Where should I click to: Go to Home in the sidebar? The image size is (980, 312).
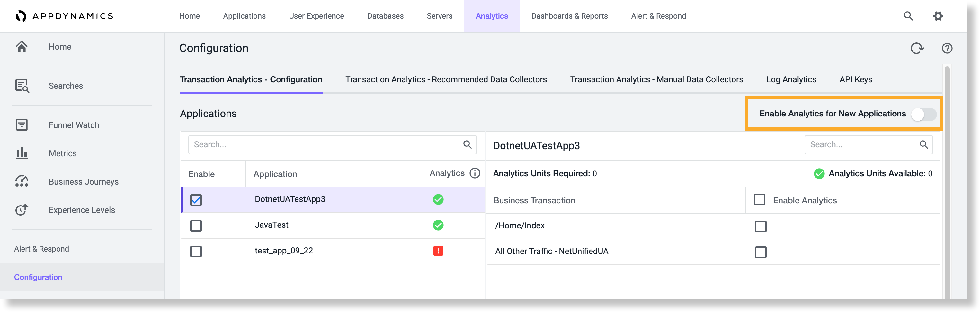60,46
